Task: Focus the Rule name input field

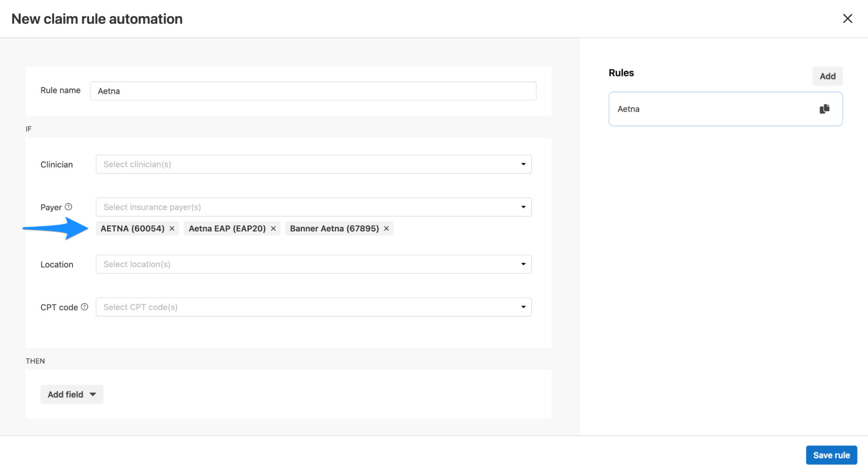Action: pyautogui.click(x=313, y=91)
